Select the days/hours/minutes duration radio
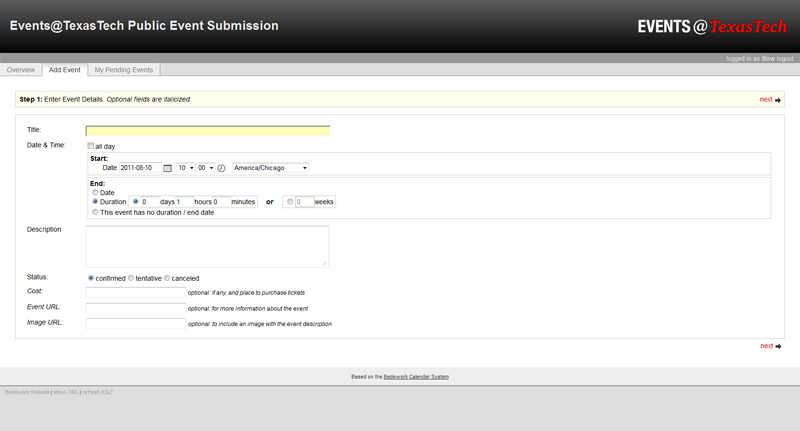 (x=136, y=201)
